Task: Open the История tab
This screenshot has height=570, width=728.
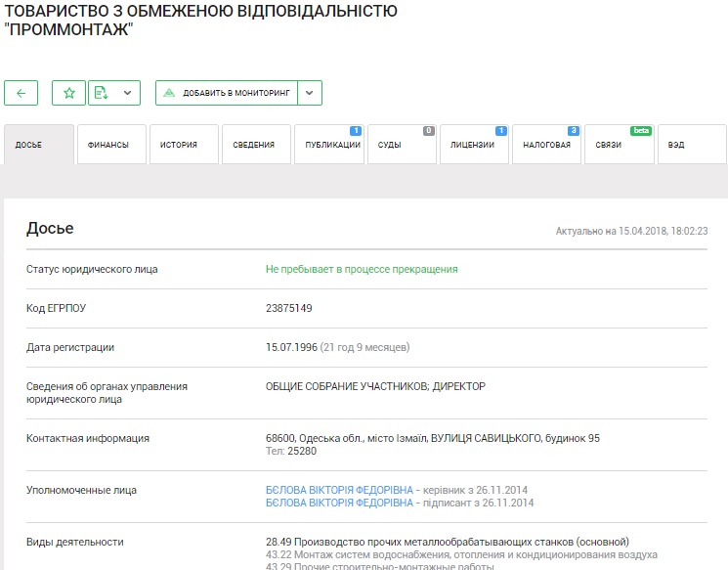Action: coord(182,145)
